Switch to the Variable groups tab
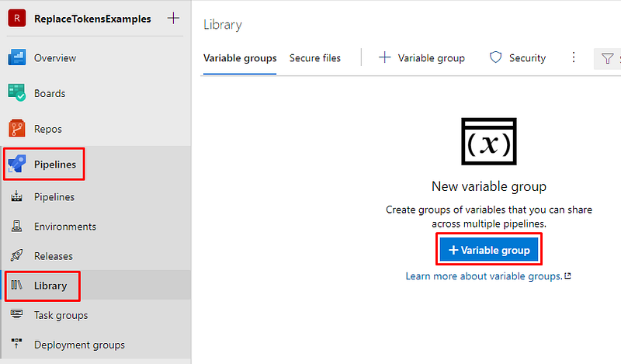The image size is (621, 364). [240, 58]
